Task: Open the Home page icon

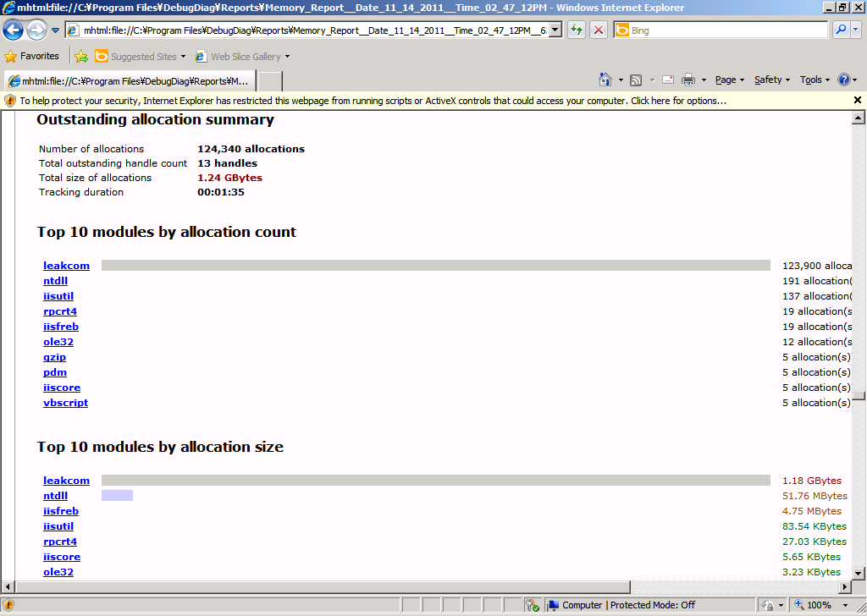Action: [x=605, y=80]
